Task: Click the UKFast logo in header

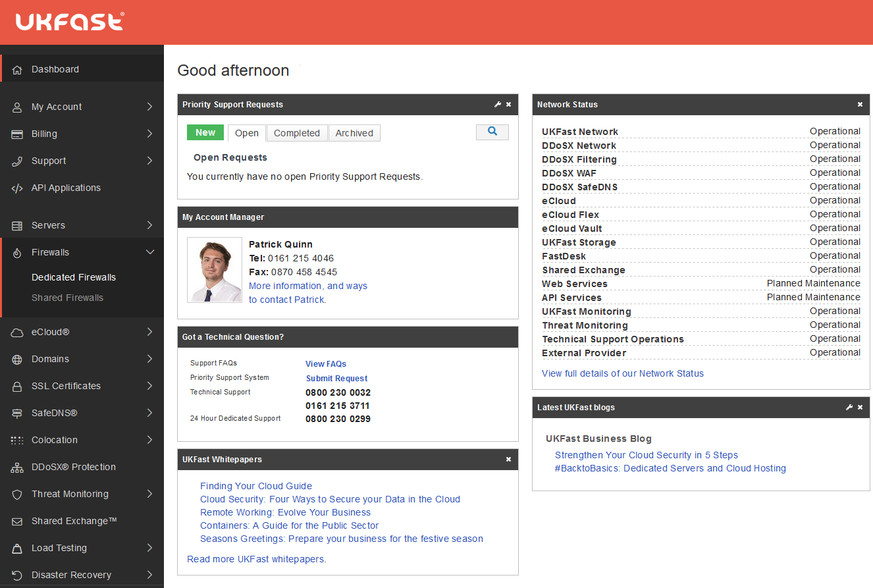Action: point(70,22)
